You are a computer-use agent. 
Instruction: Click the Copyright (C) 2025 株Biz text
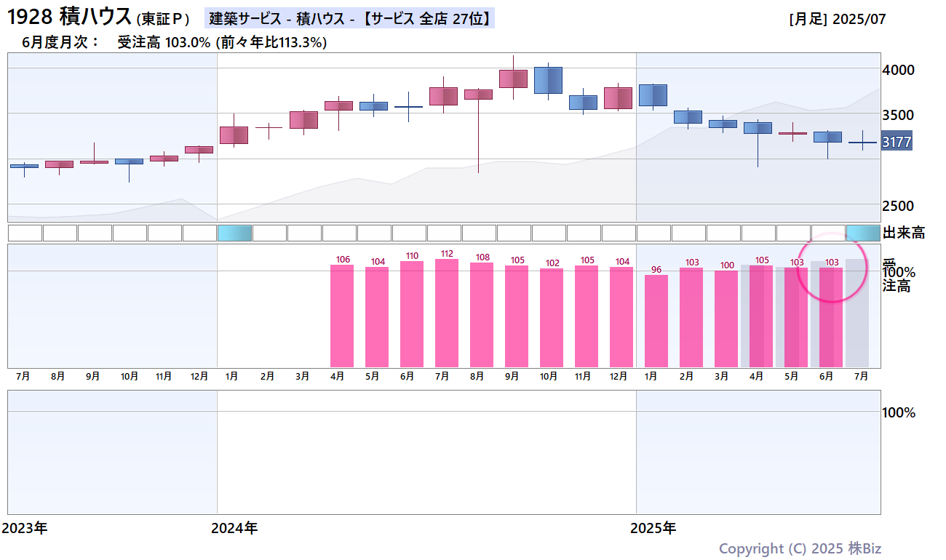(x=800, y=549)
